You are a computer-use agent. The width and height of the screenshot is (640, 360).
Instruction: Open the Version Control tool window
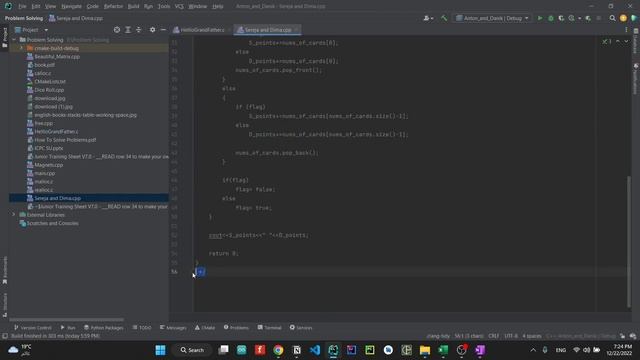(x=33, y=327)
